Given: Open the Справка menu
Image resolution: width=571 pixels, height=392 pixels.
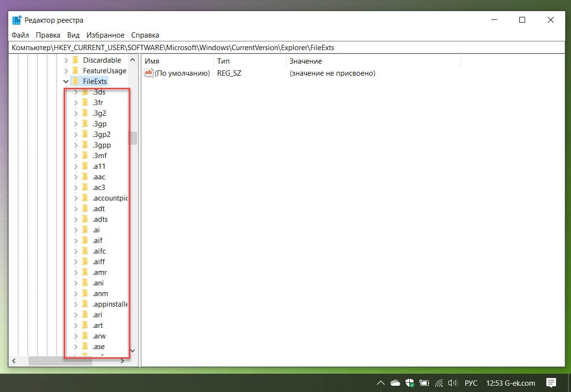Looking at the screenshot, I should click(x=145, y=35).
